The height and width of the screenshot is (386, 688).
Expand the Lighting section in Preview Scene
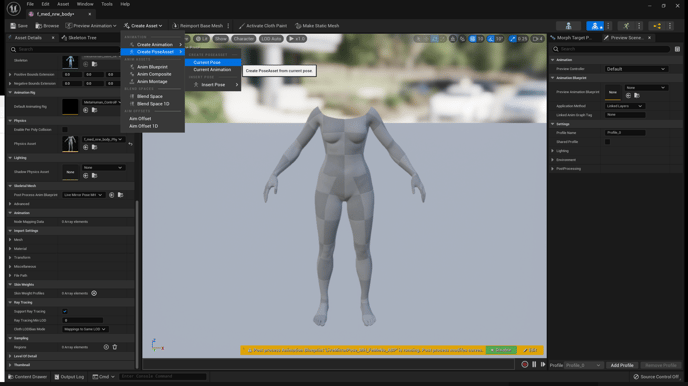coord(552,151)
